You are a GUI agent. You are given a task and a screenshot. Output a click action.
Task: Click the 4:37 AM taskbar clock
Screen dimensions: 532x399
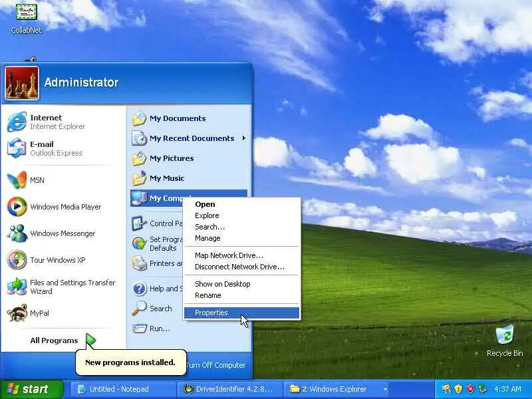point(507,389)
